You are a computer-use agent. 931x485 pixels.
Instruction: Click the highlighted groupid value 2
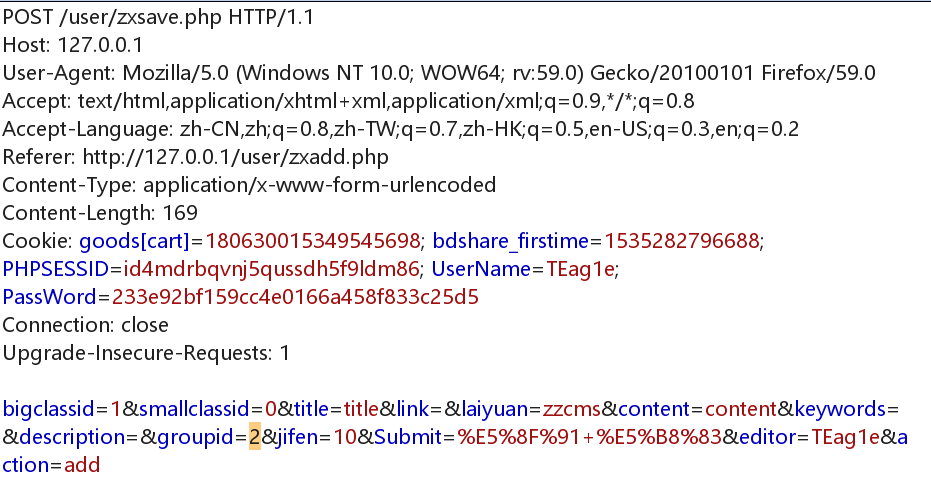[255, 438]
